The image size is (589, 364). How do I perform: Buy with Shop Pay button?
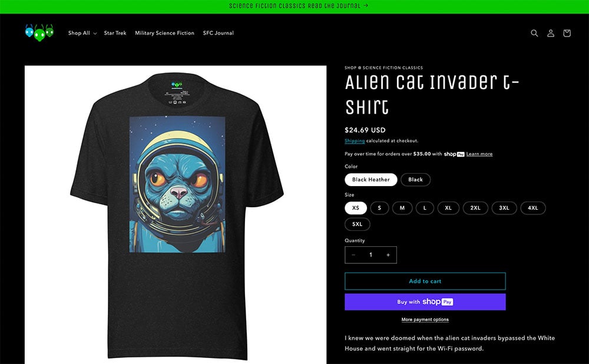pos(425,302)
